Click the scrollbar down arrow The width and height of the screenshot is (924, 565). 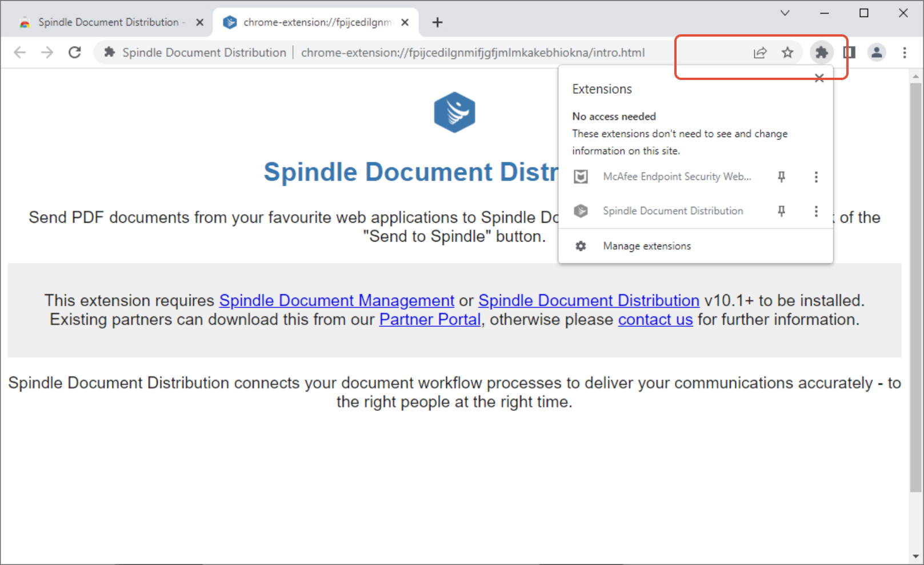click(x=916, y=556)
